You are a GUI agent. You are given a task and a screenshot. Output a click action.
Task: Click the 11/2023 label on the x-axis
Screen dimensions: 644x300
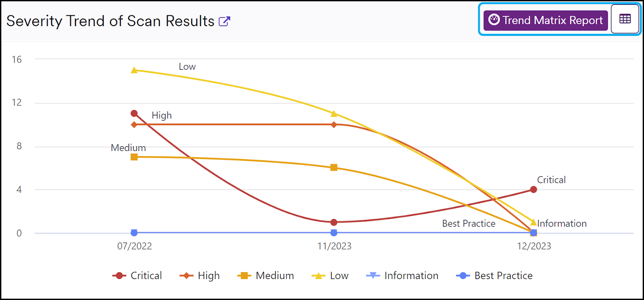(334, 246)
